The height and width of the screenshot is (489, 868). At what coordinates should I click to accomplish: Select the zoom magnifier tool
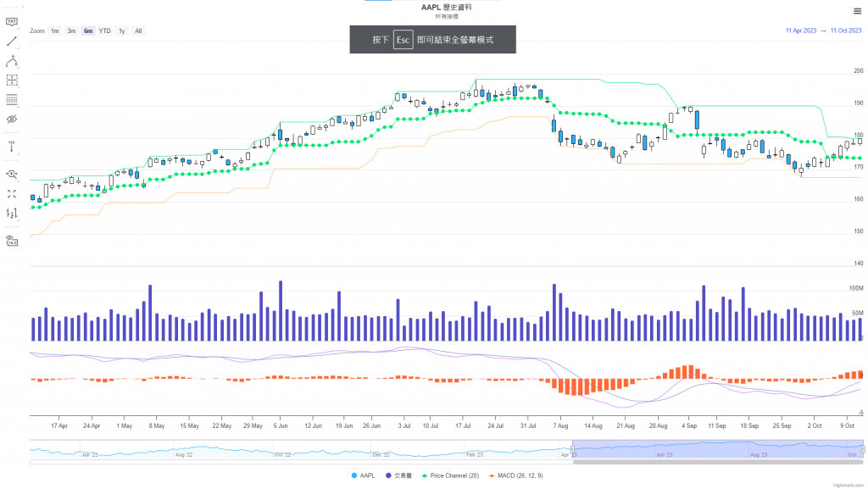point(12,175)
